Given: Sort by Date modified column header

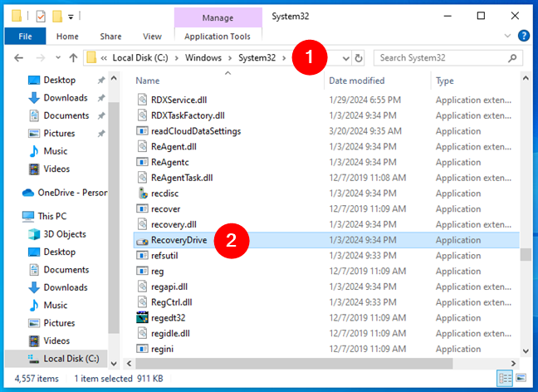Looking at the screenshot, I should (x=357, y=81).
